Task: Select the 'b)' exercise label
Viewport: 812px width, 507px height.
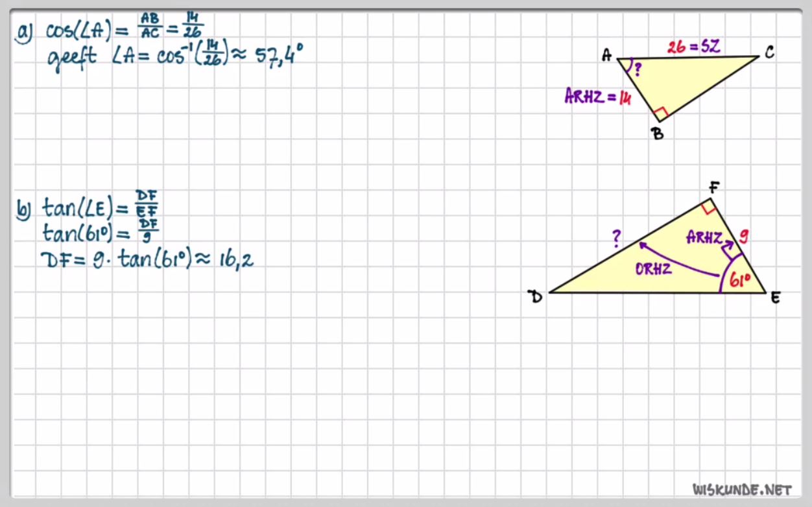Action: pos(24,208)
